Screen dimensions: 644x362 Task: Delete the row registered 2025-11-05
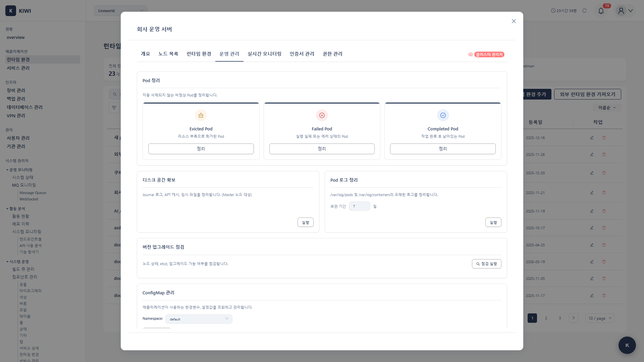point(604,279)
